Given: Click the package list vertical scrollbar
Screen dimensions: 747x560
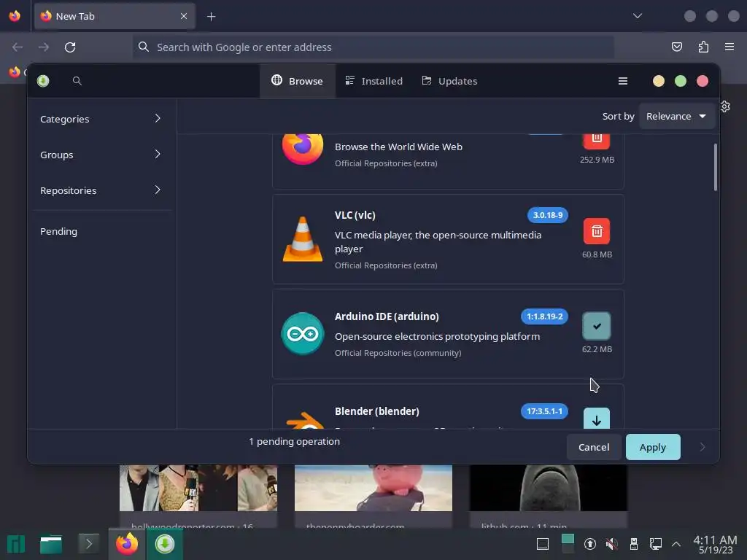Looking at the screenshot, I should point(716,167).
